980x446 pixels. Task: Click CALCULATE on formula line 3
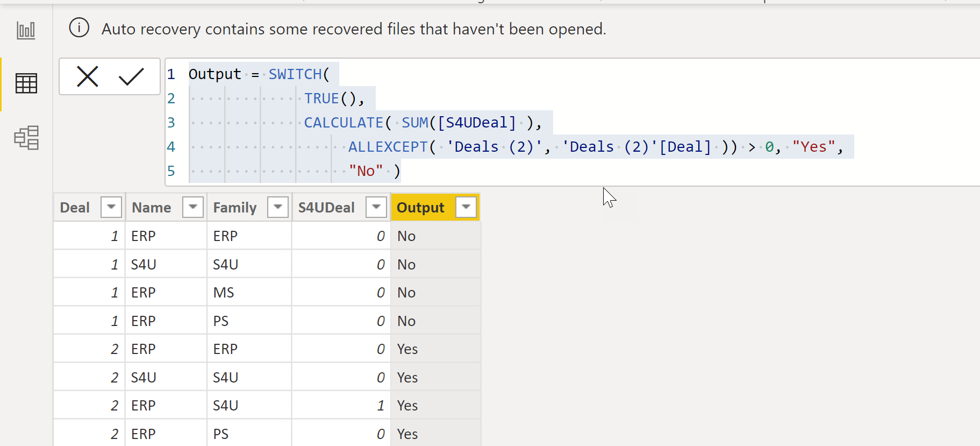(x=344, y=123)
